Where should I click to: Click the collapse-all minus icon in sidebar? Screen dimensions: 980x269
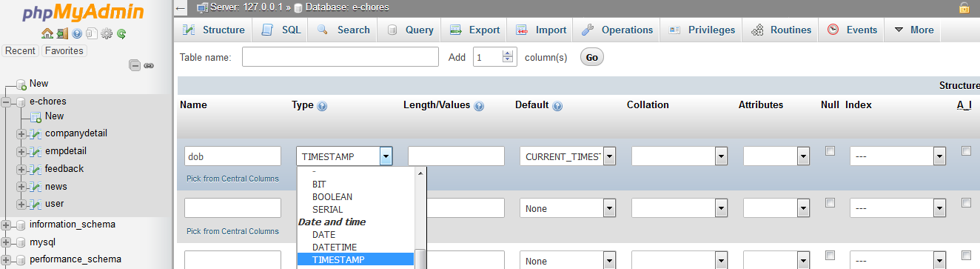[x=135, y=65]
